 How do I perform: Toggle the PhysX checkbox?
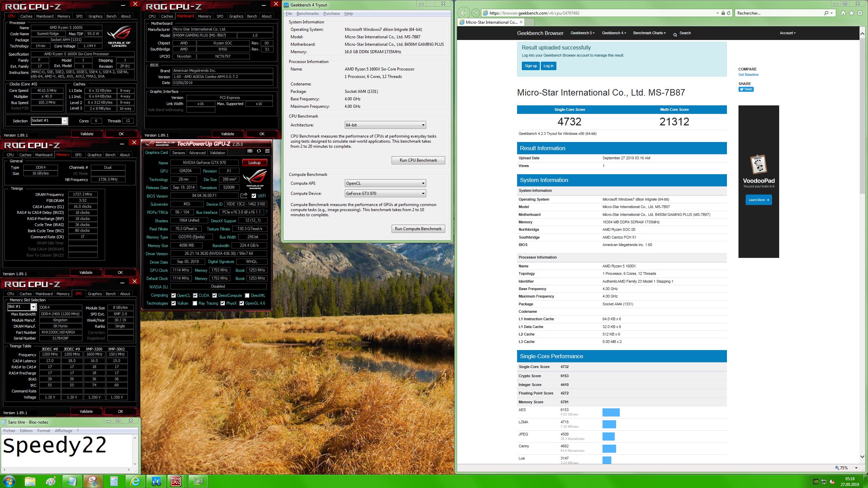click(222, 303)
